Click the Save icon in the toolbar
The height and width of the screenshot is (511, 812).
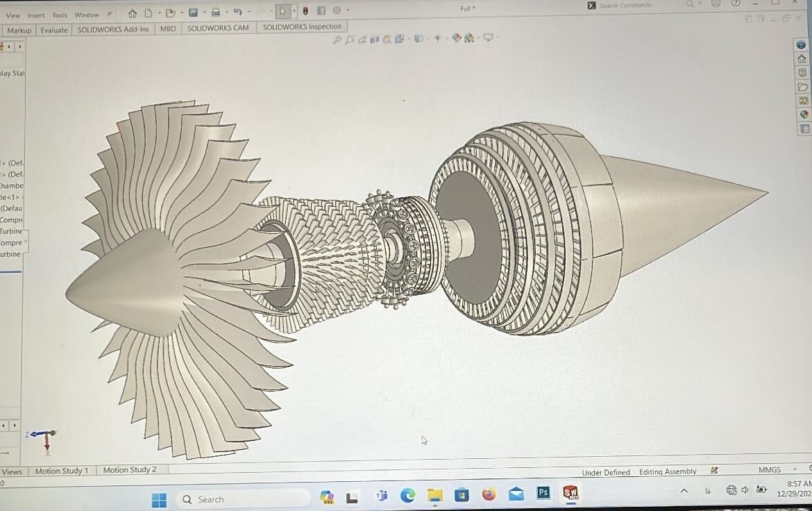[x=193, y=12]
